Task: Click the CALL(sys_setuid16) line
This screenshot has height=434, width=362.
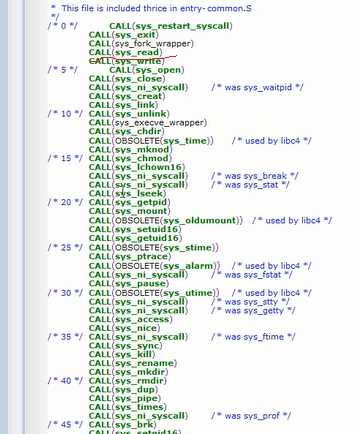Action: click(x=135, y=229)
